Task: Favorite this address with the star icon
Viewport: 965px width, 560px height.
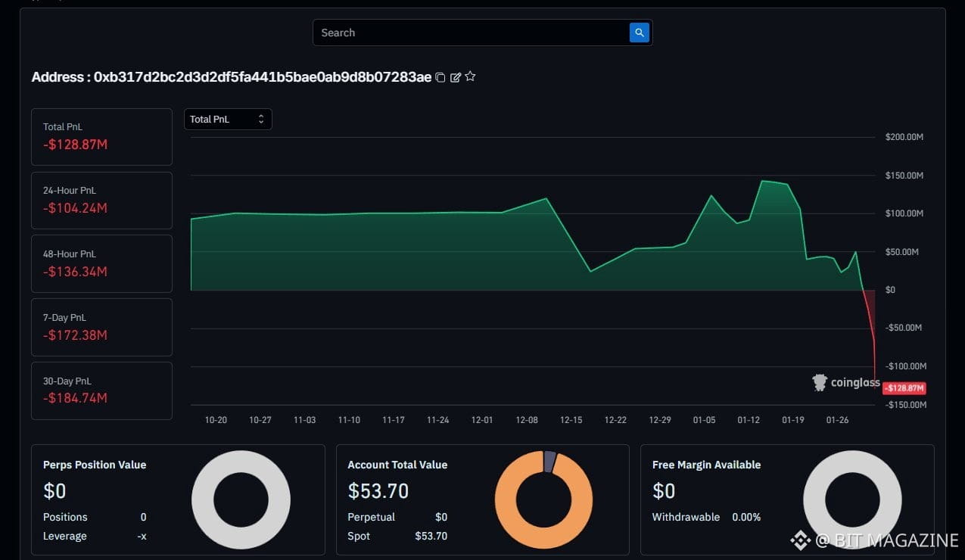Action: click(x=470, y=76)
